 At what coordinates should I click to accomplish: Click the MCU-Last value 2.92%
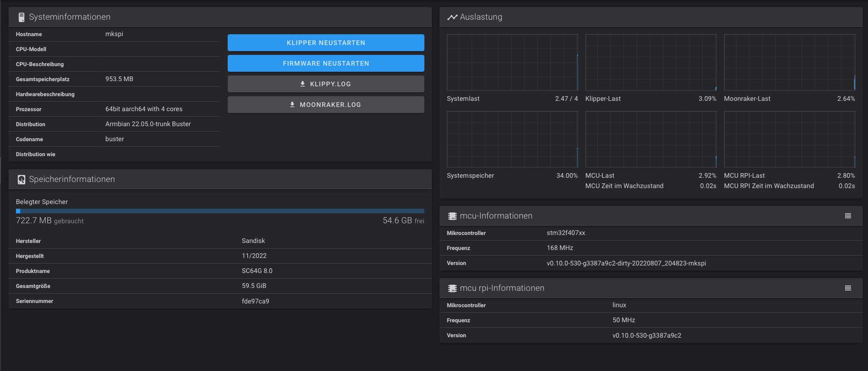707,175
